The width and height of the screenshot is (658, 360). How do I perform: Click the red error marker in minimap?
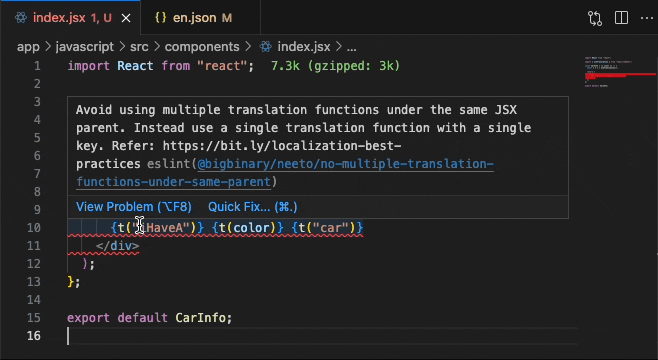[620, 76]
